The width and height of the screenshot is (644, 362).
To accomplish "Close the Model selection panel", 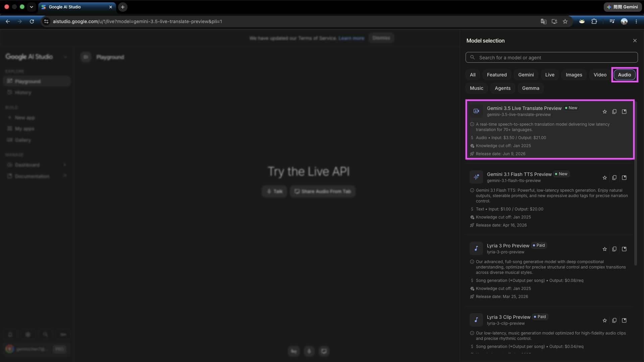I will click(635, 41).
